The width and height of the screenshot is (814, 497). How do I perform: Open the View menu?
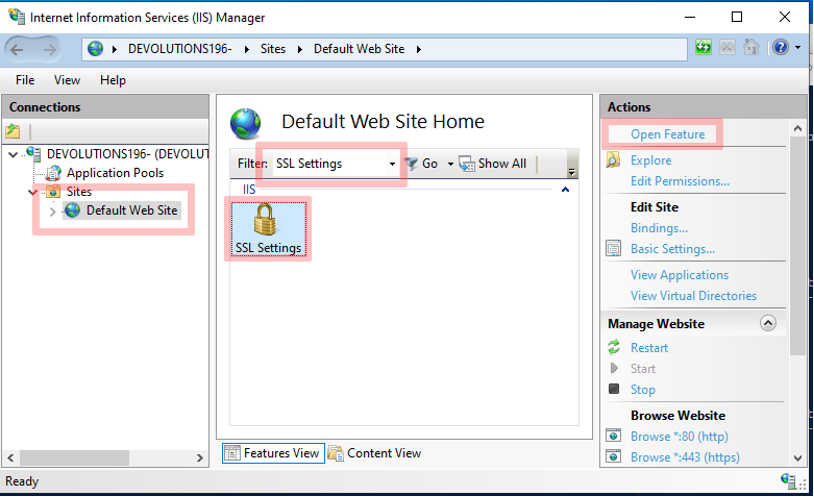(x=67, y=80)
